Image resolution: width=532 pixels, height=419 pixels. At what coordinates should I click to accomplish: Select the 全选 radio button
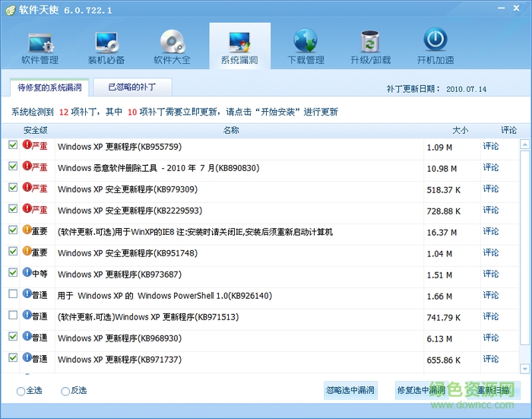(21, 391)
